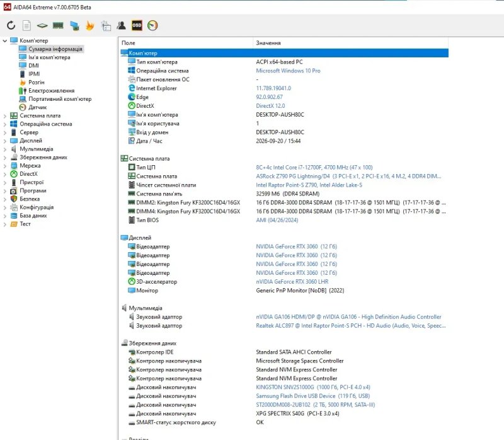Expand the Системна плата tree node

pos(5,116)
